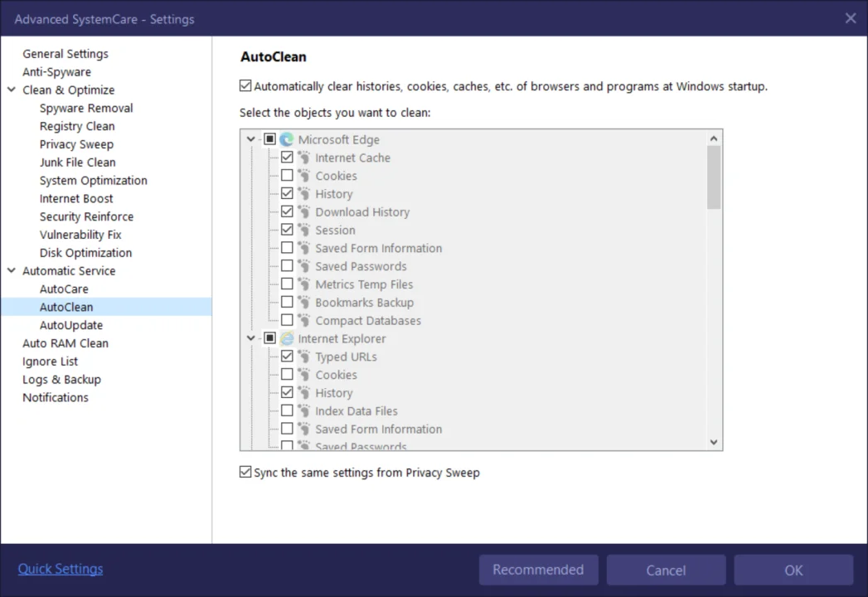Viewport: 868px width, 597px height.
Task: Uncheck History under Microsoft Edge
Action: (287, 193)
